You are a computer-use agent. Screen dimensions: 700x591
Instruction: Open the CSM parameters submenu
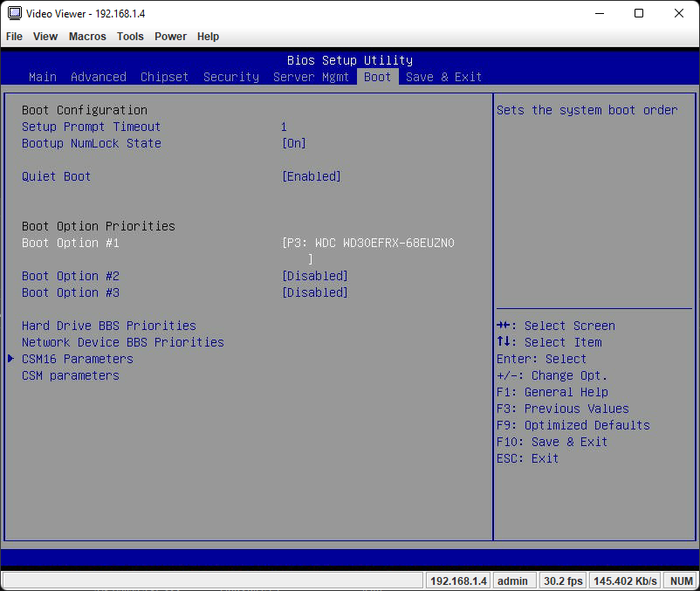(71, 375)
